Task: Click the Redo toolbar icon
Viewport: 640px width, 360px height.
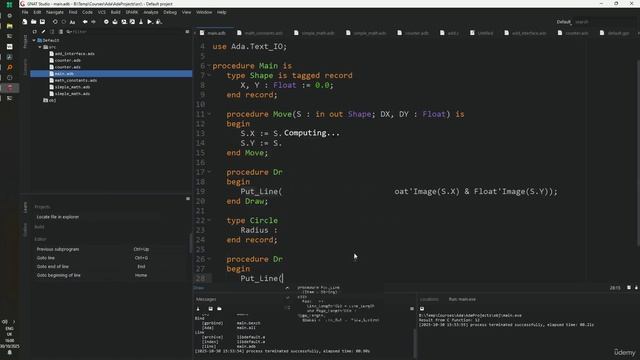Action: pyautogui.click(x=63, y=22)
